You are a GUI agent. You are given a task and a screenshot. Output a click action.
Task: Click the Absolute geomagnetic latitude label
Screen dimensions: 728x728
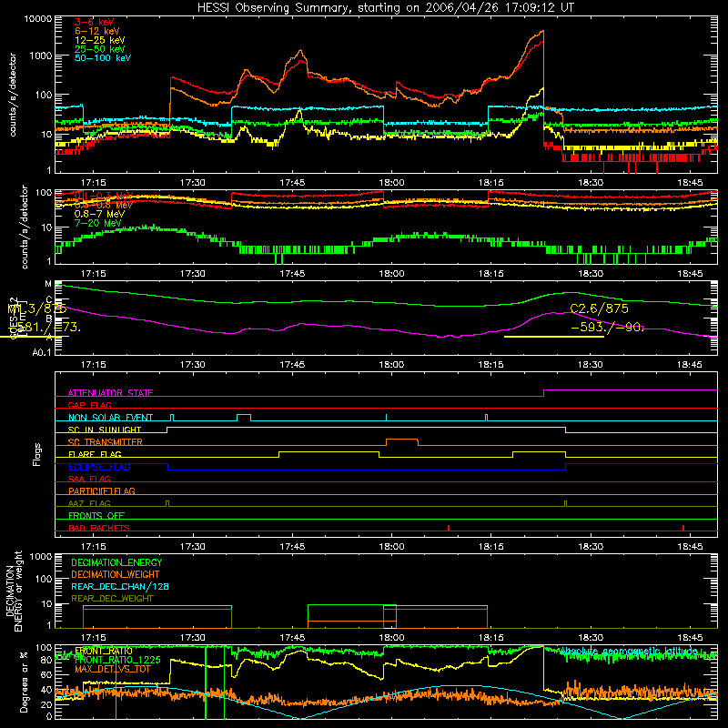629,652
